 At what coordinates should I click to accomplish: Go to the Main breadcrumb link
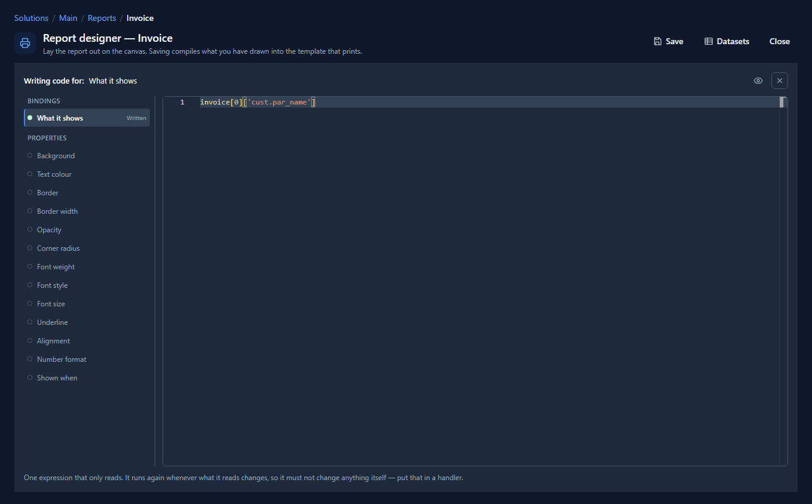click(x=68, y=18)
